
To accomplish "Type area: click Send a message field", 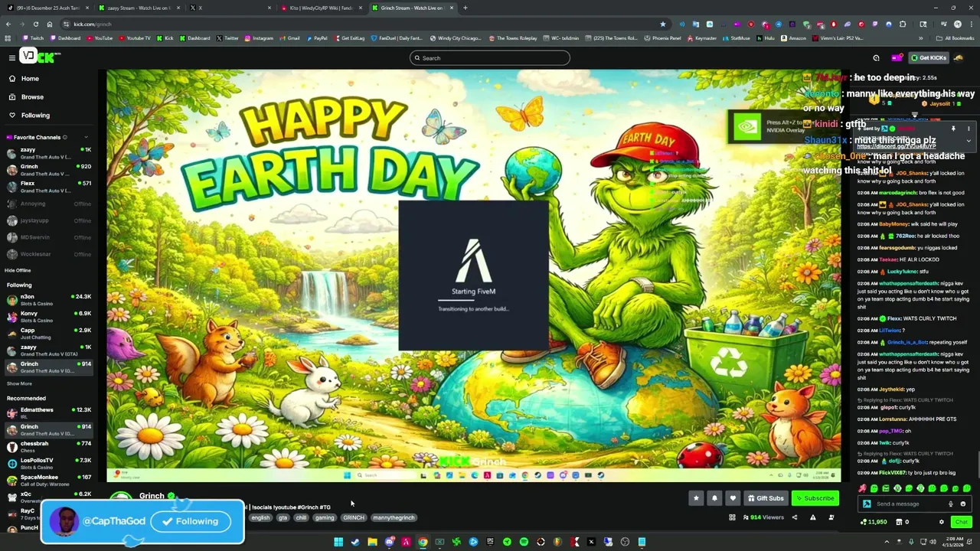I will point(910,504).
